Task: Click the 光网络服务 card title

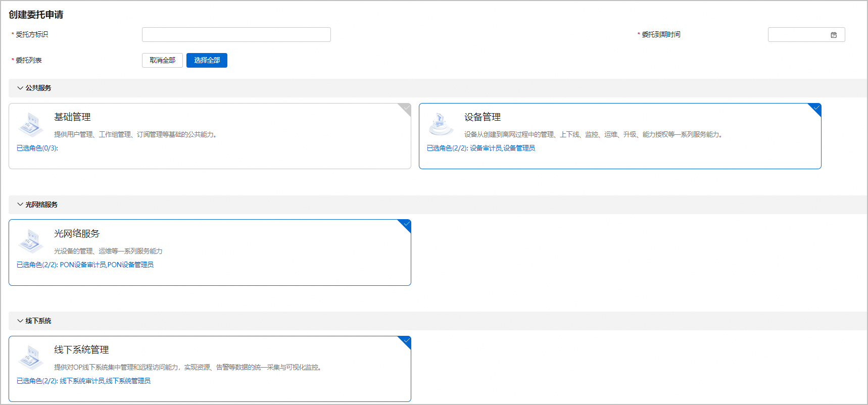Action: [77, 234]
